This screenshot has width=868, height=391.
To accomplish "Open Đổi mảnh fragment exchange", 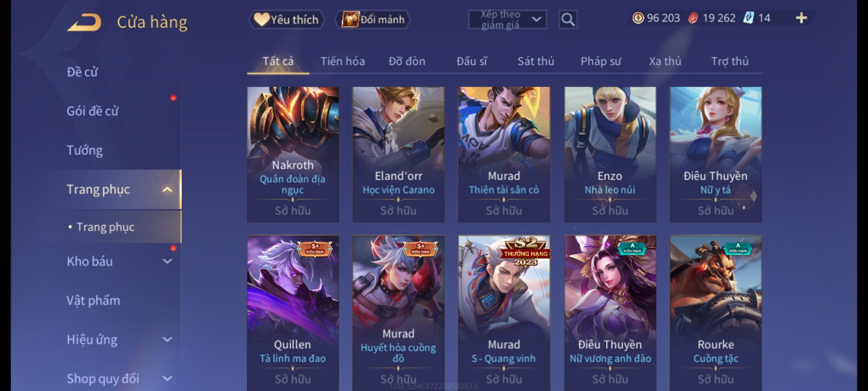I will pos(373,20).
